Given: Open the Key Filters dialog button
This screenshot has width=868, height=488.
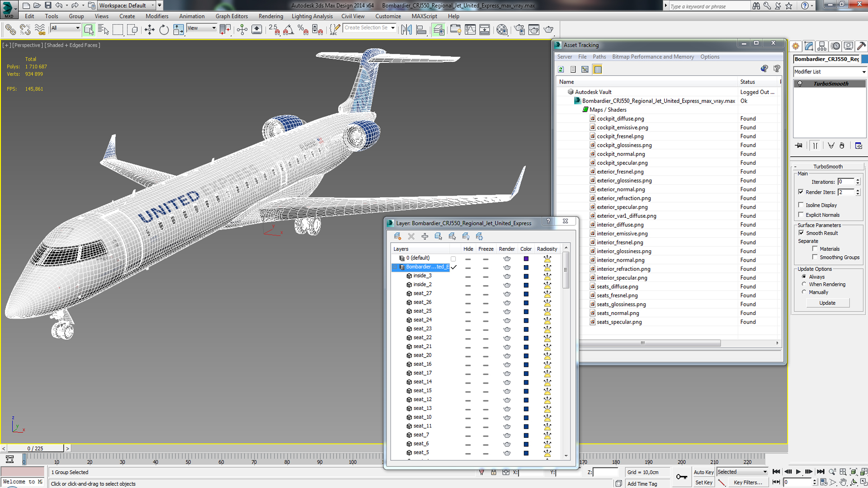Looking at the screenshot, I should [x=748, y=483].
